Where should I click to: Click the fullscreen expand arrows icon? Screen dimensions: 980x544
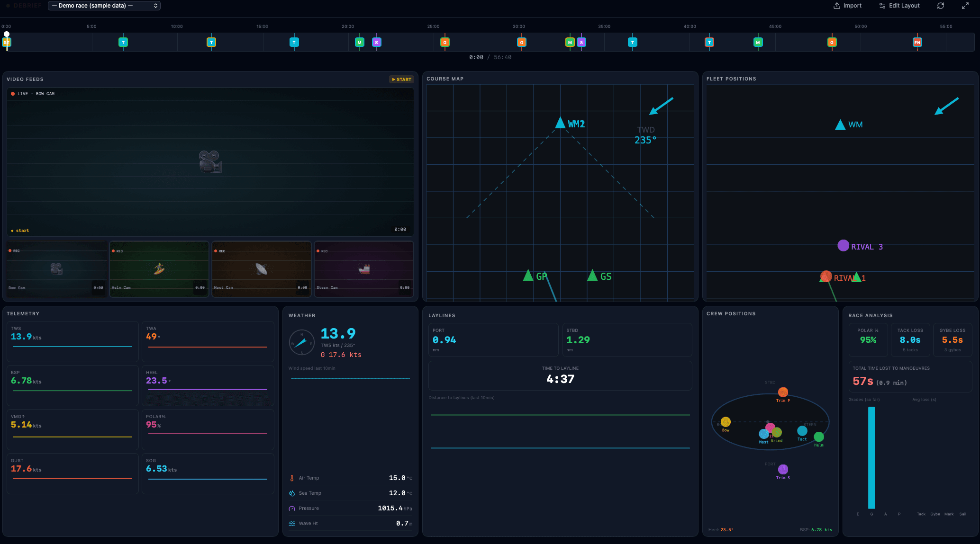tap(966, 5)
